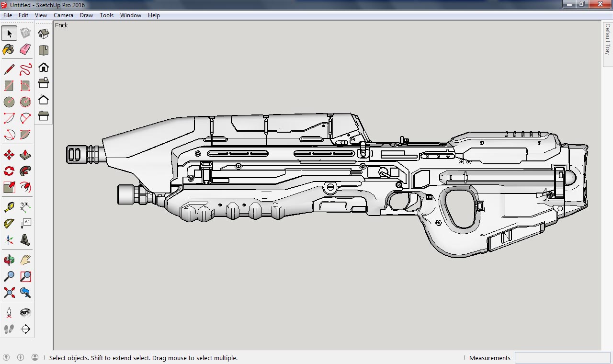This screenshot has width=613, height=364.
Task: Select the 2 Point Arc tool
Action: [25, 118]
